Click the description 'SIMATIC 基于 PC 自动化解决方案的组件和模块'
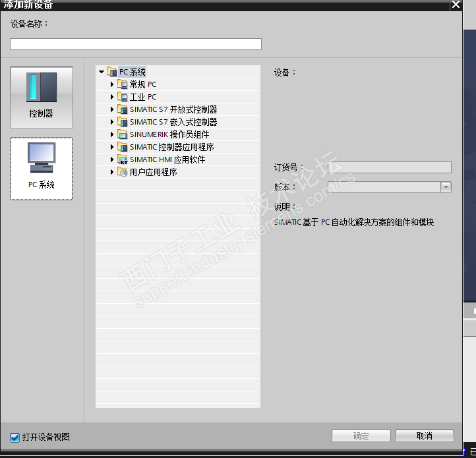Viewport: 476px width, 458px height. pos(354,222)
